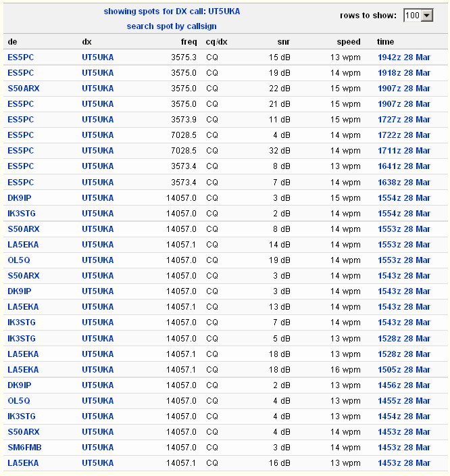Open SM6FMB spotter link
This screenshot has height=476, width=450.
(24, 448)
